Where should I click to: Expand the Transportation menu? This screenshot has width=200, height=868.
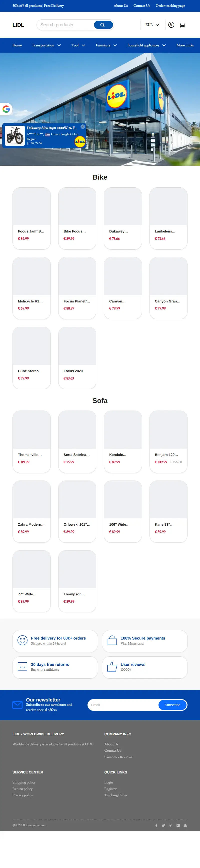pyautogui.click(x=46, y=45)
